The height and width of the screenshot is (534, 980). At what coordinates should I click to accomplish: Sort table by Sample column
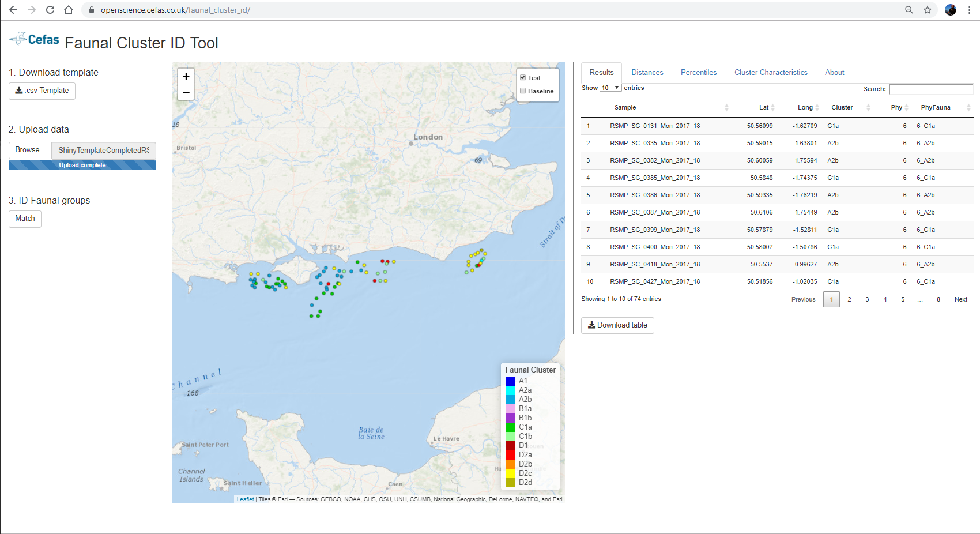(625, 107)
